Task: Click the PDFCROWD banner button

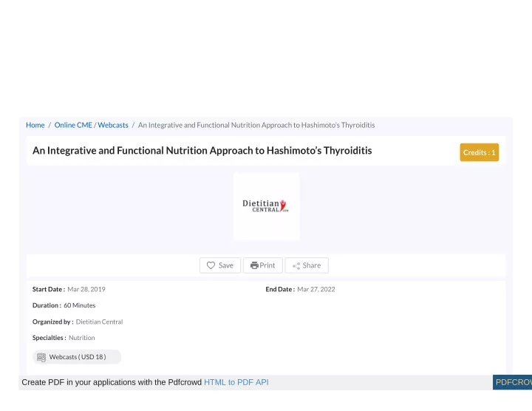Action: (x=512, y=382)
